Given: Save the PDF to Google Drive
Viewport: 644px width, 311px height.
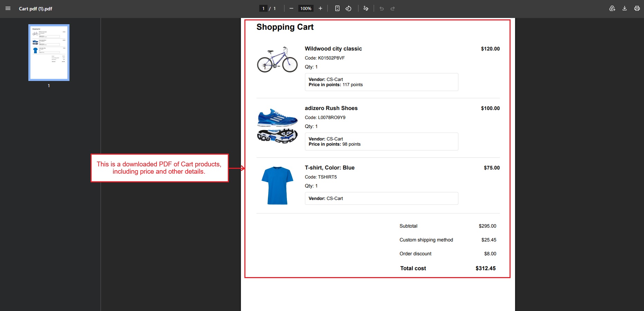Looking at the screenshot, I should (612, 9).
